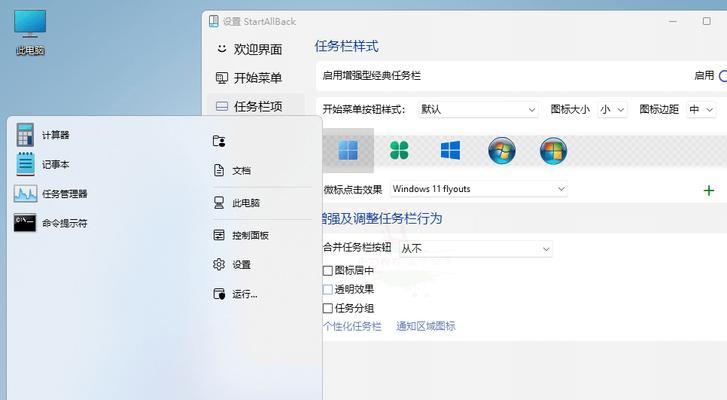Open 控制面板 from the start menu
Image resolution: width=727 pixels, height=400 pixels.
point(241,235)
